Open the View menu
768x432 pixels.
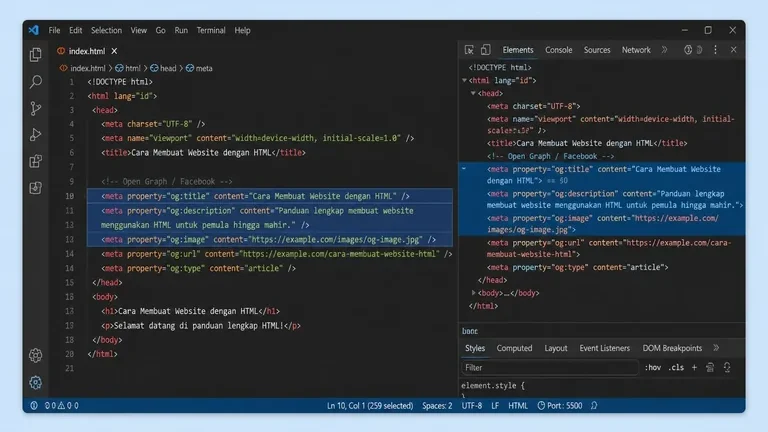[x=139, y=30]
